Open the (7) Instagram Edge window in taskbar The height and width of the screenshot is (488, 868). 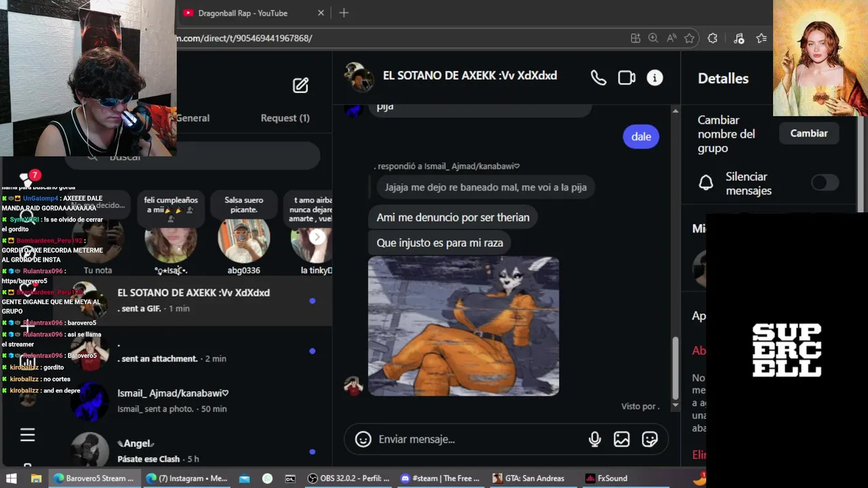187,479
